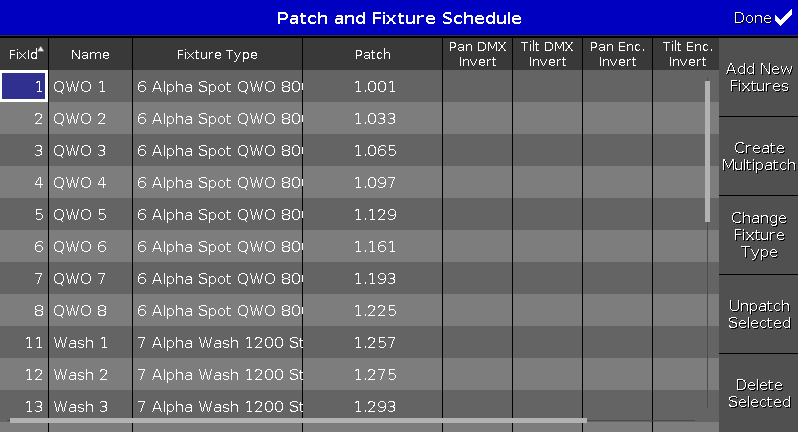Select the QWO 8 name cell

[90, 311]
